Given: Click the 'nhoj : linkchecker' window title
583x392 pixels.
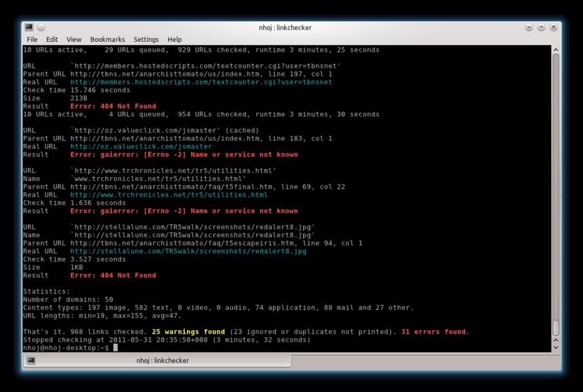Looking at the screenshot, I should [285, 27].
